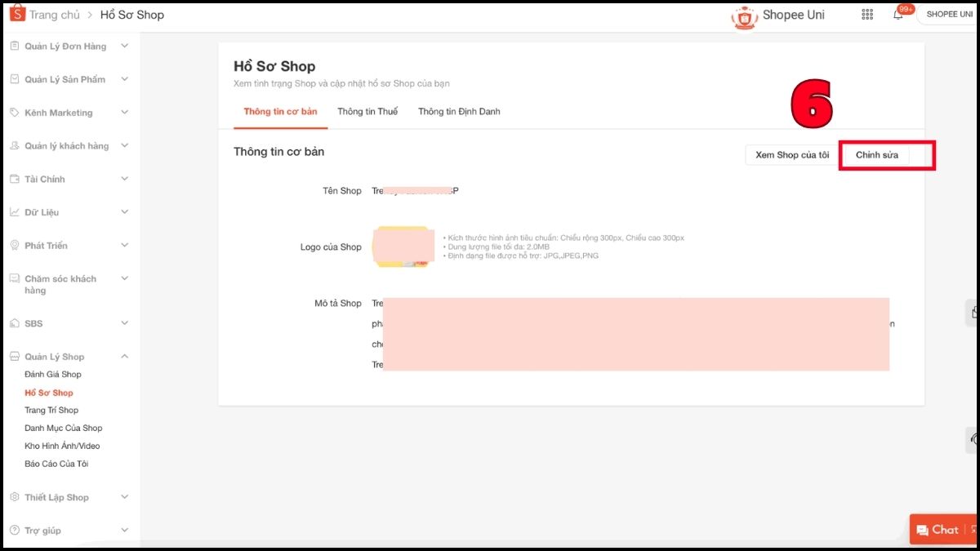Screen dimensions: 980x551
Task: Click the Chỉnh sửa button
Action: coord(877,155)
